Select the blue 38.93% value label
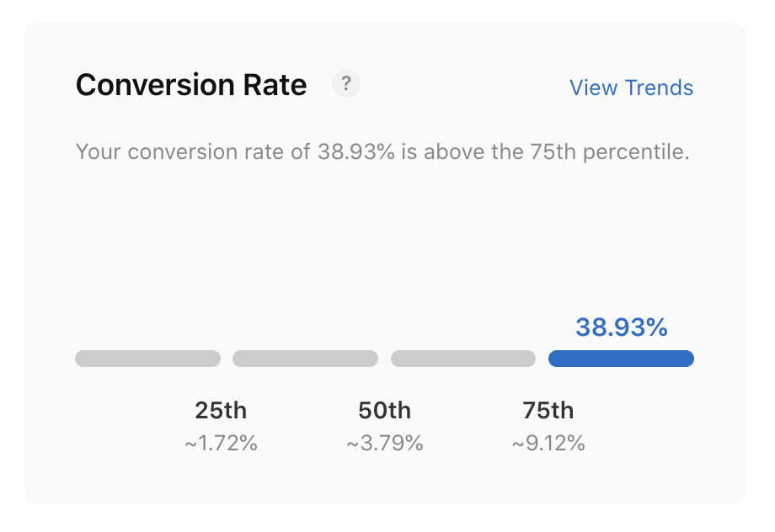This screenshot has height=532, width=775. 621,327
